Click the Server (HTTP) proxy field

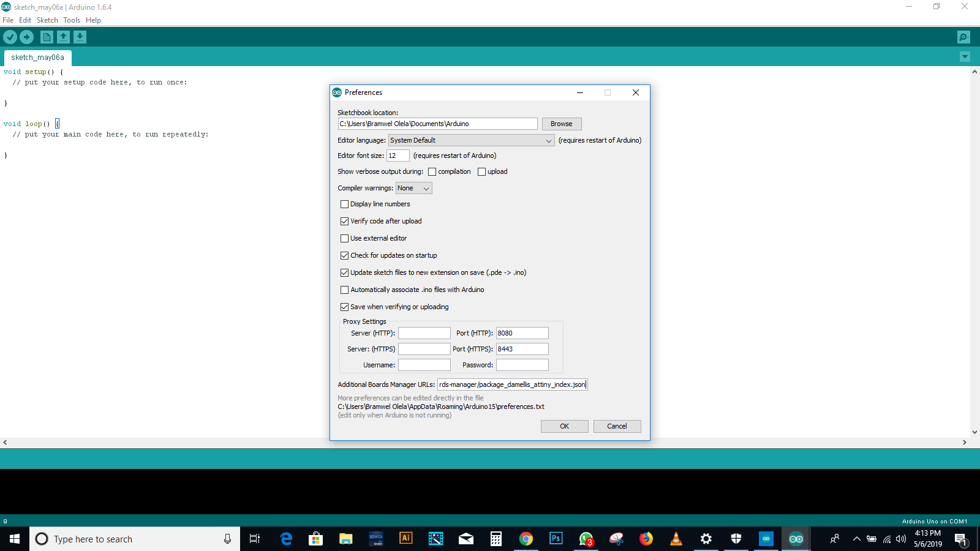[424, 333]
